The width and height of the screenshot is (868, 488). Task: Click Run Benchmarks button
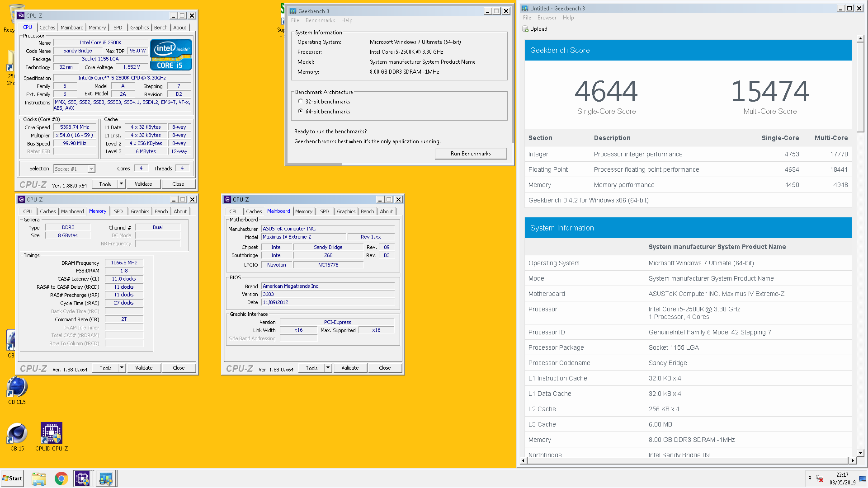(471, 154)
